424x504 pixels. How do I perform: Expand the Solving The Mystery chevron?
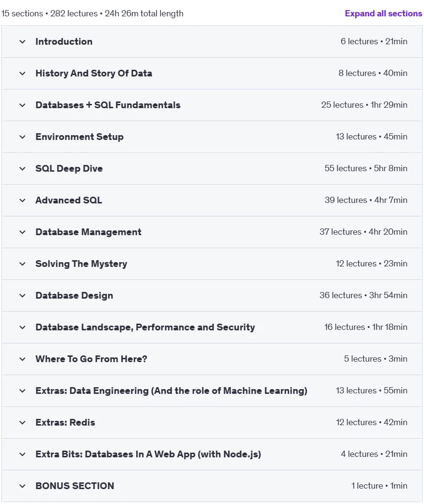(22, 264)
